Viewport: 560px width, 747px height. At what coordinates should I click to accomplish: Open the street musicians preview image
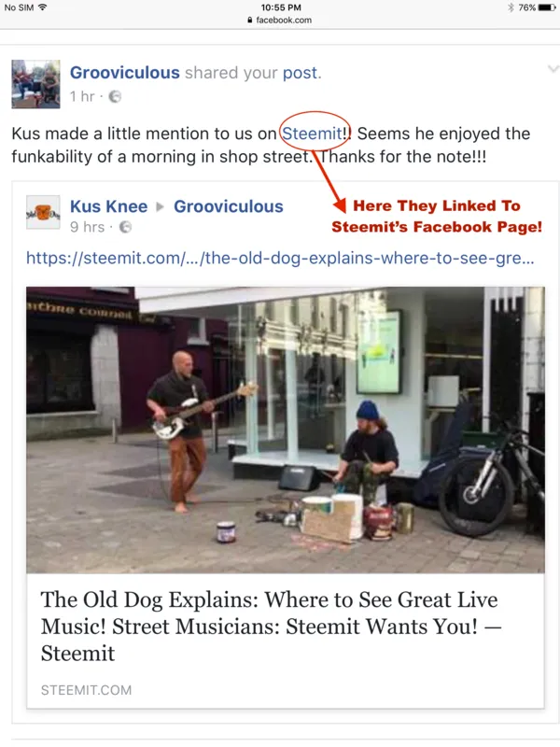click(x=286, y=430)
